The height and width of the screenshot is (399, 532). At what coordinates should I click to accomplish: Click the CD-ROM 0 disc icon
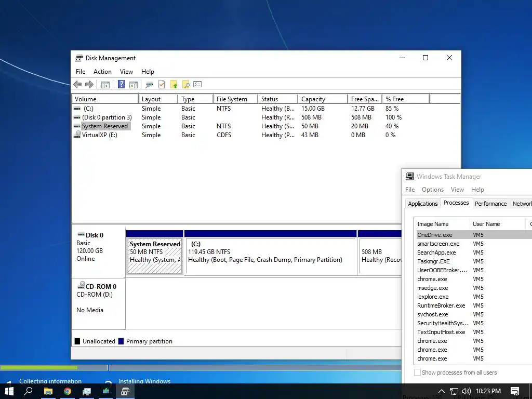pyautogui.click(x=81, y=285)
